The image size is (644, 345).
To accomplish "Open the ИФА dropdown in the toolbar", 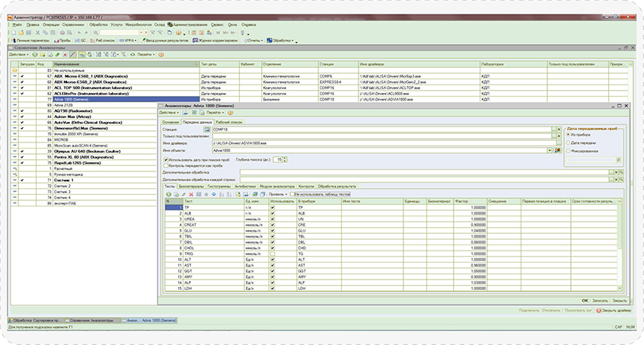I will pyautogui.click(x=128, y=40).
